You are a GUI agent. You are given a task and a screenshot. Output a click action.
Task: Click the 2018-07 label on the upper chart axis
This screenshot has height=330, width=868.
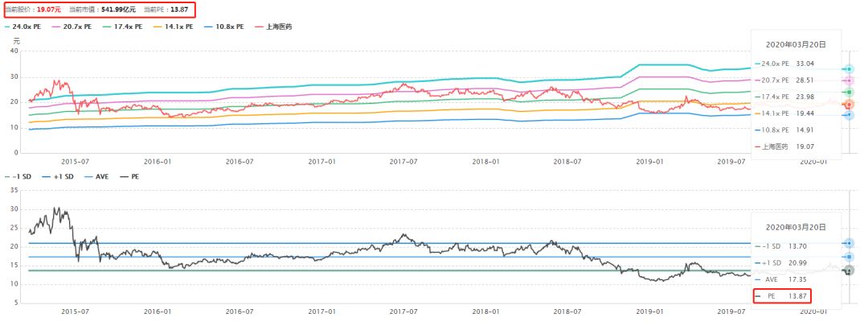coord(567,162)
